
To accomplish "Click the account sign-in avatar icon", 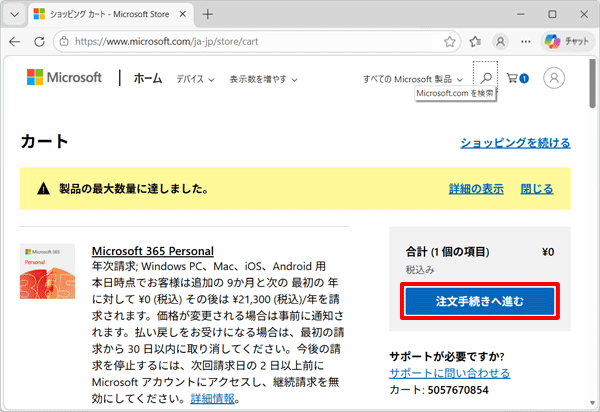I will [x=555, y=78].
